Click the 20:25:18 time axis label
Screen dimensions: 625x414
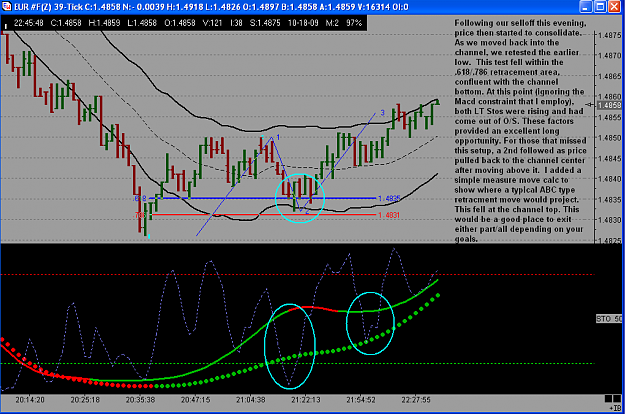pos(85,400)
